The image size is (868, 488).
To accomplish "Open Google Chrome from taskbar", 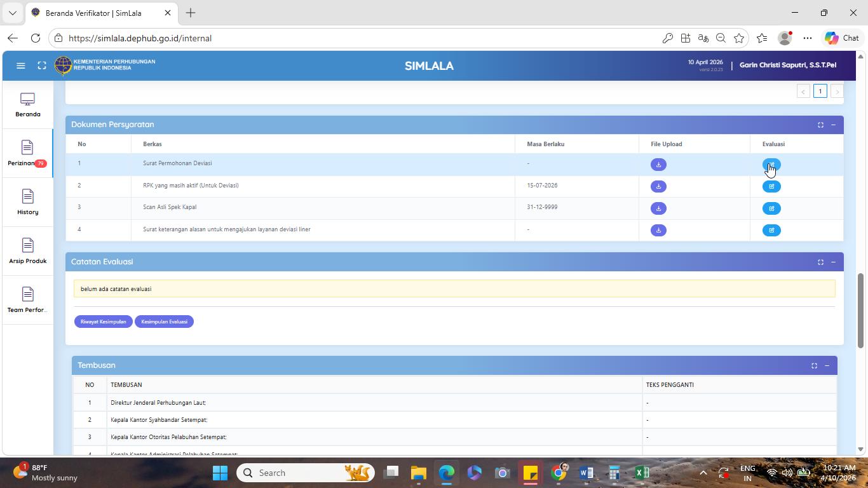I will point(559,473).
